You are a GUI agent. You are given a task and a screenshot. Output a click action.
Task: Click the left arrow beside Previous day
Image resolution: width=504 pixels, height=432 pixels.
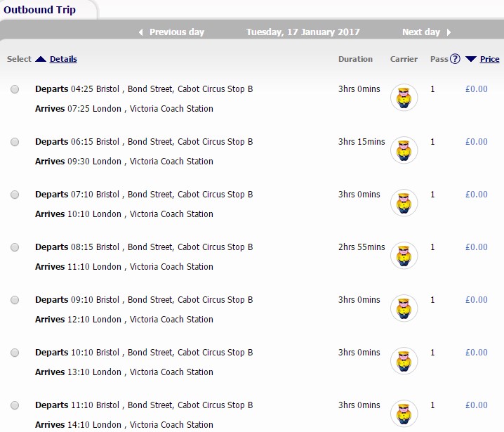point(141,32)
